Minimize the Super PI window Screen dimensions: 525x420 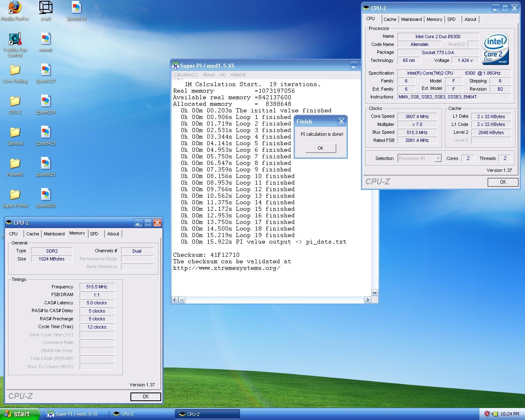click(354, 66)
